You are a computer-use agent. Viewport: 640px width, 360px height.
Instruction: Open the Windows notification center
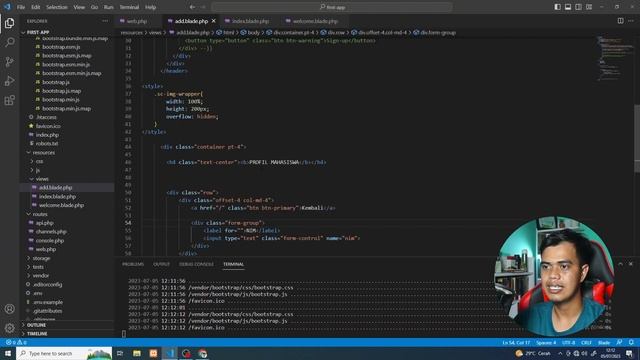[630, 353]
